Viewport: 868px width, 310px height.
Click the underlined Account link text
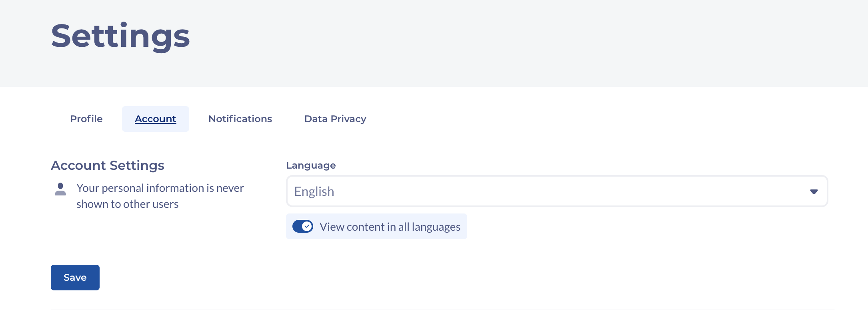(155, 119)
